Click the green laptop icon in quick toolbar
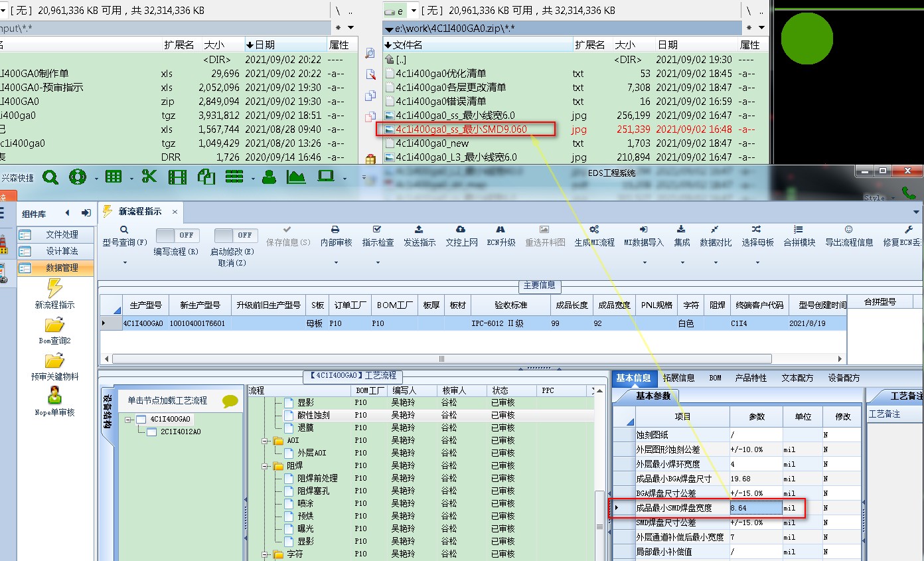924x561 pixels. [x=325, y=177]
